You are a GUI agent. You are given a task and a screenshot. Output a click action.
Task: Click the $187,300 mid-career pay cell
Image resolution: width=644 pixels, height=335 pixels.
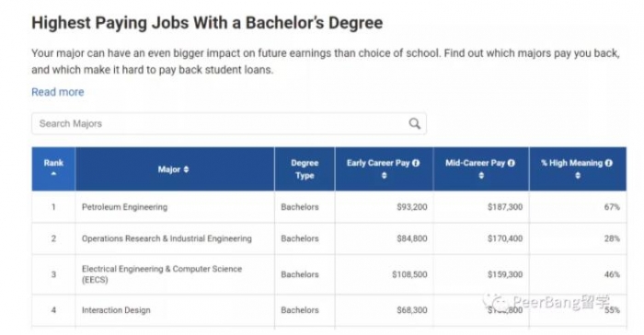505,207
